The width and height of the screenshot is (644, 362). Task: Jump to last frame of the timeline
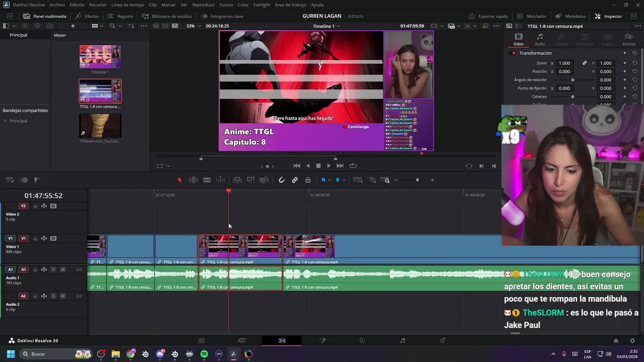tap(340, 166)
